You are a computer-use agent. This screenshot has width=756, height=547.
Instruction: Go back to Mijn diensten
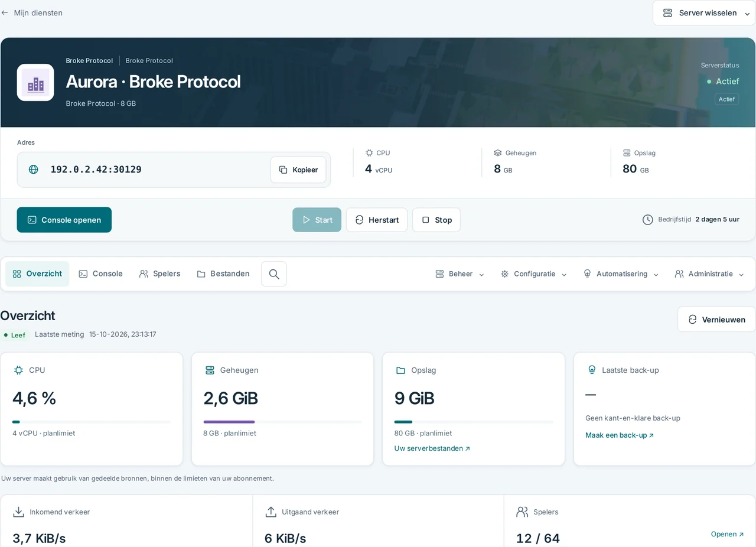(32, 12)
